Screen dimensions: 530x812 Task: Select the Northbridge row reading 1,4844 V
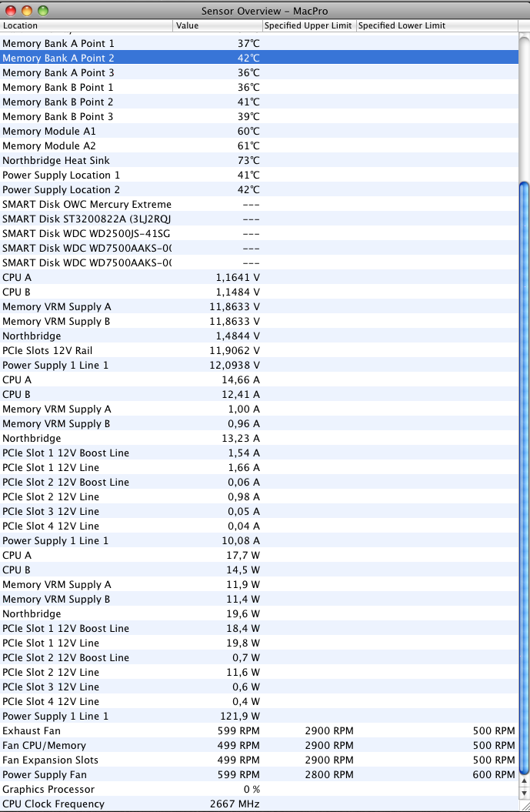[x=258, y=336]
